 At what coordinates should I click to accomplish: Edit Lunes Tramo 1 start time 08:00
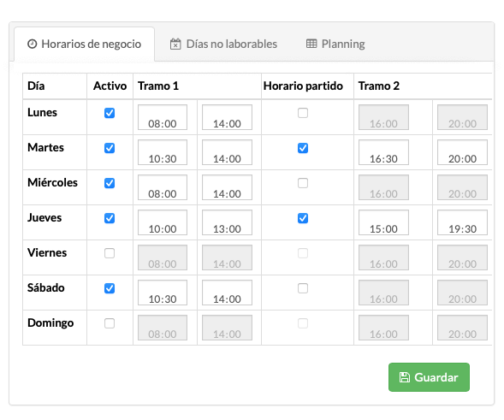pos(163,117)
